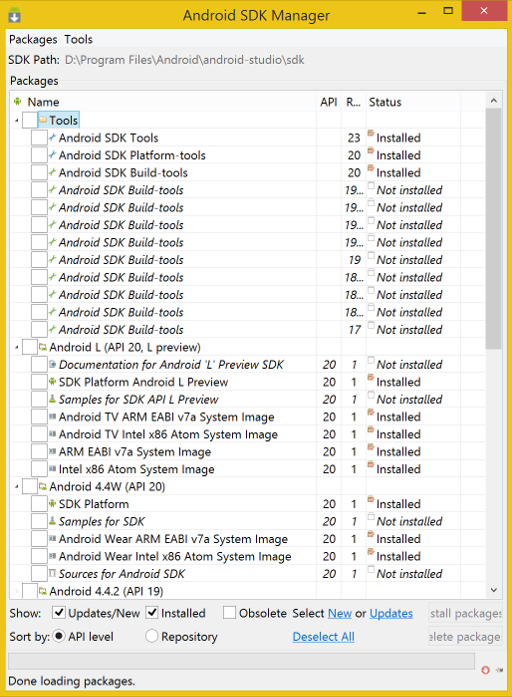Image resolution: width=512 pixels, height=697 pixels.
Task: Click the Build-tools revision 17 wrench icon
Action: point(52,329)
